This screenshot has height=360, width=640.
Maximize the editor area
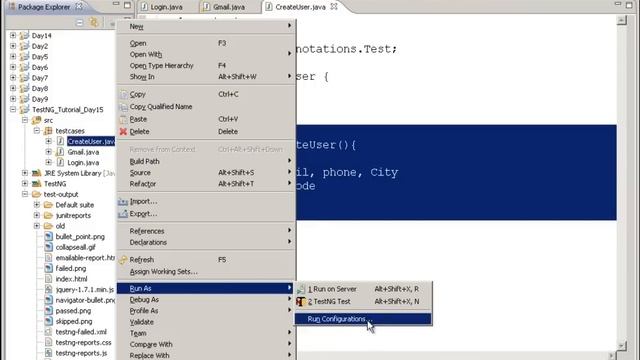pos(629,5)
